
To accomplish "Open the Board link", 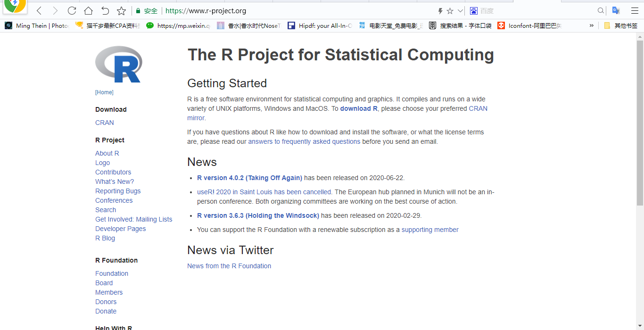I will pos(104,283).
